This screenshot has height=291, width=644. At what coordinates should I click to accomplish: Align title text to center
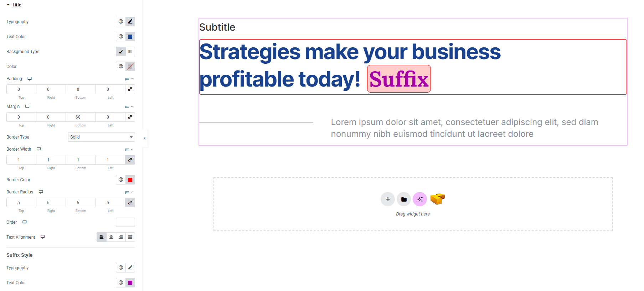111,237
